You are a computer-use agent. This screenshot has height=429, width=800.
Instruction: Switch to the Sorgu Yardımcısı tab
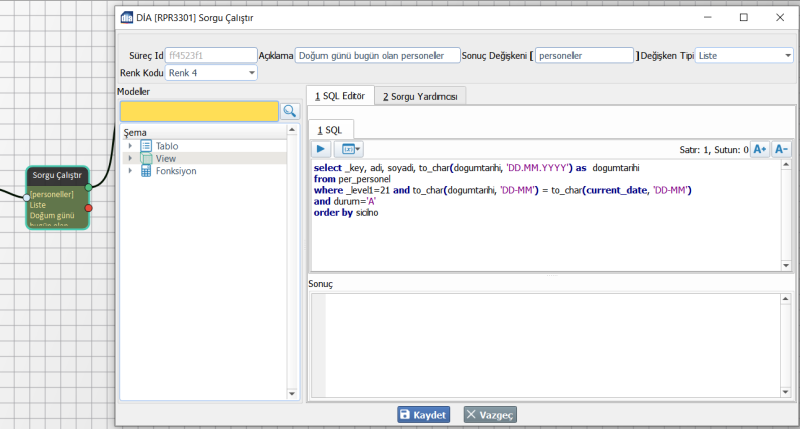tap(419, 96)
